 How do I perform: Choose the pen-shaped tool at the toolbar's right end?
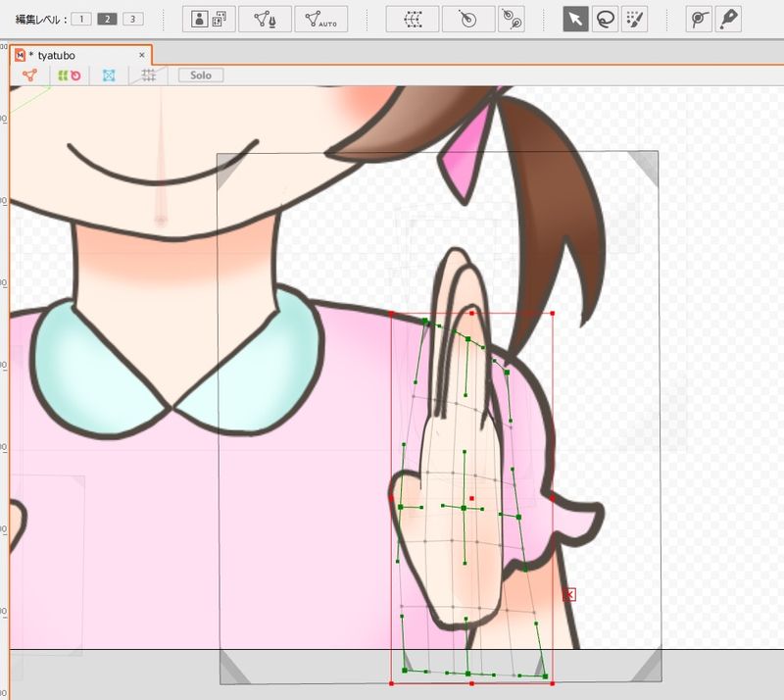tap(727, 19)
